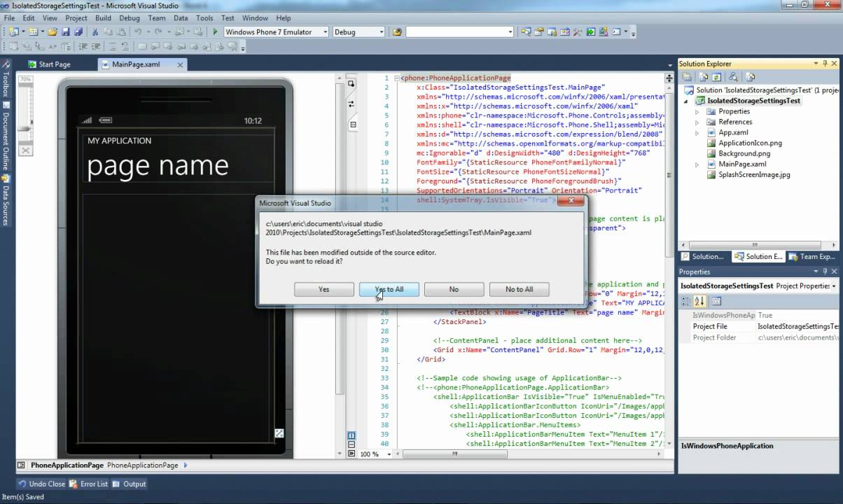Open the Windows Phone 7 Emulator target dropdown
The height and width of the screenshot is (504, 843).
(x=325, y=32)
